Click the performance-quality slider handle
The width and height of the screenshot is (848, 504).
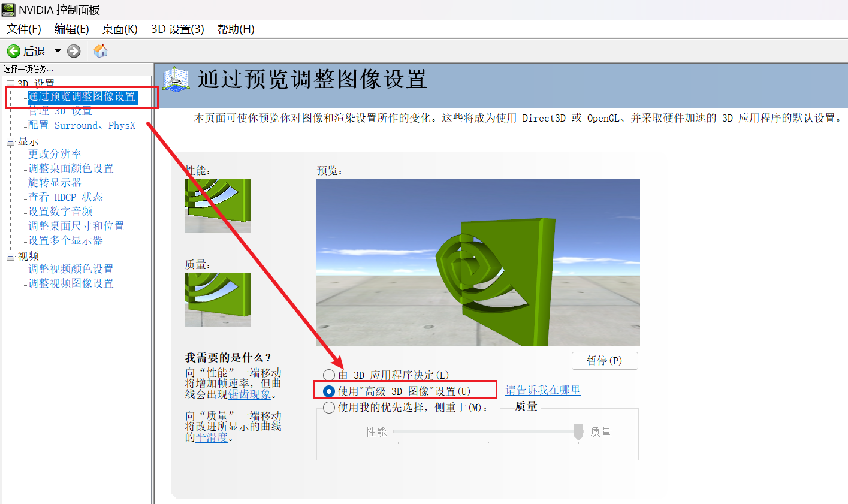[x=578, y=431]
